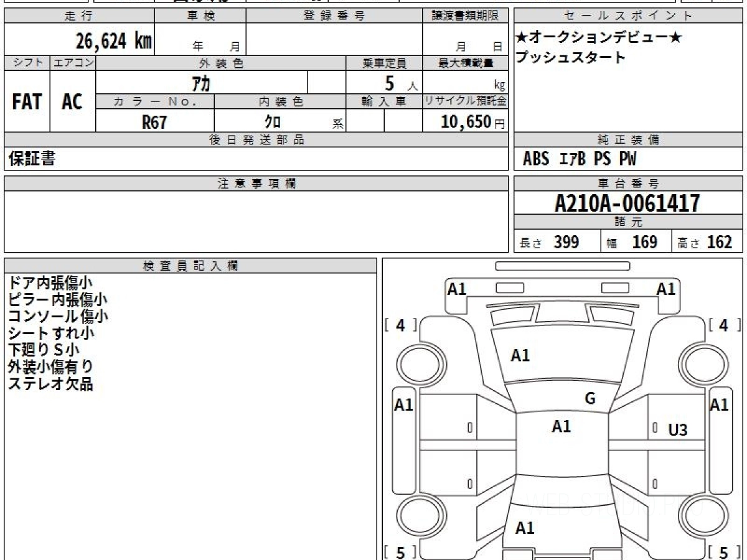Viewport: 747px width, 560px height.
Task: Select the セールスポイント header
Action: pyautogui.click(x=629, y=16)
